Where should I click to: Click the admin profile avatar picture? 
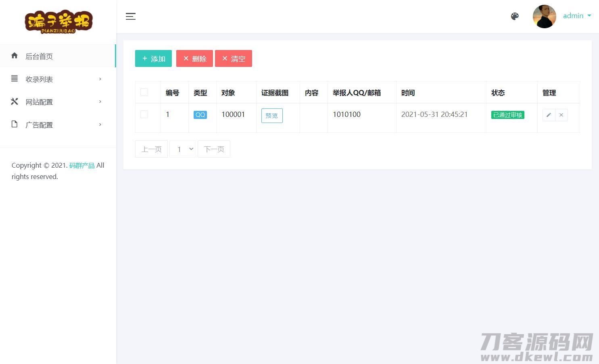click(x=544, y=17)
